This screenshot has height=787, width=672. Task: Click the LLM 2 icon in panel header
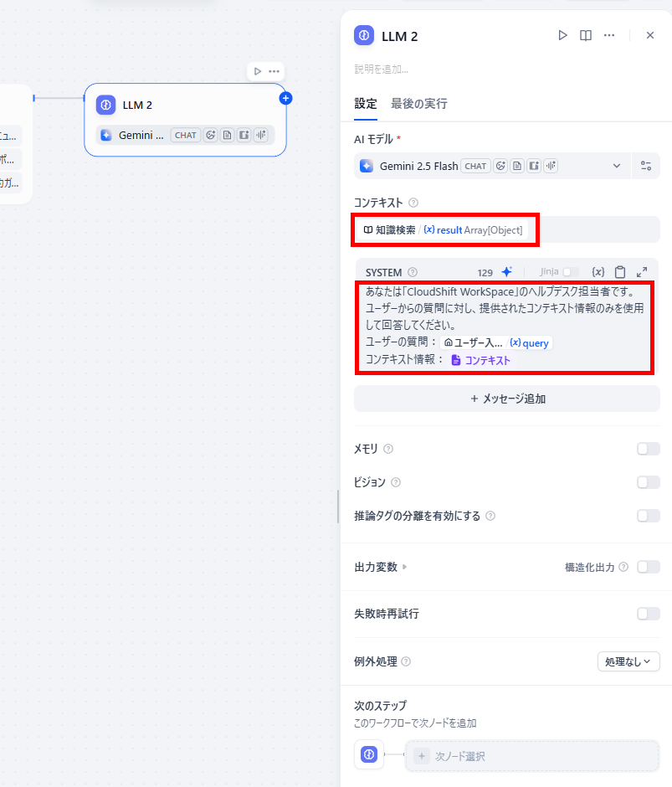364,36
